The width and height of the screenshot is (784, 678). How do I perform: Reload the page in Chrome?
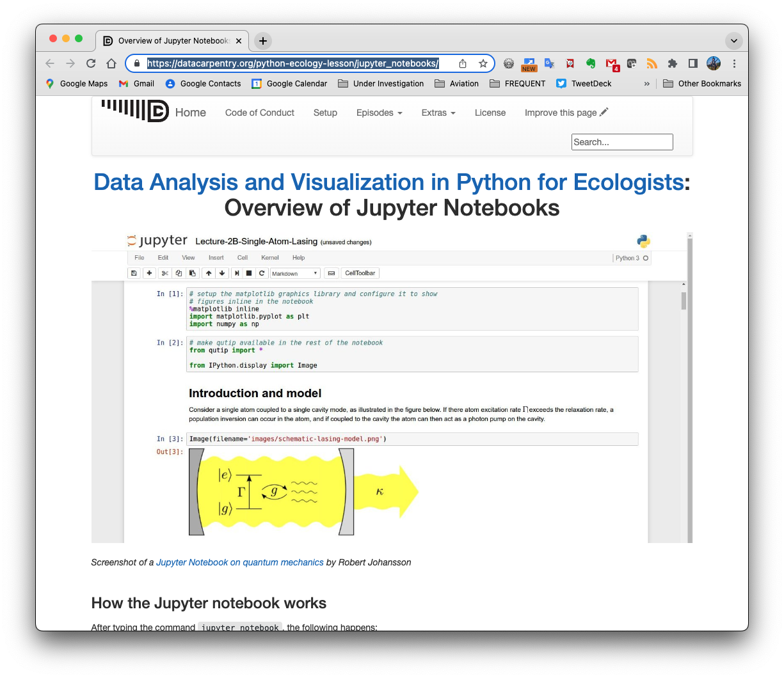coord(91,63)
